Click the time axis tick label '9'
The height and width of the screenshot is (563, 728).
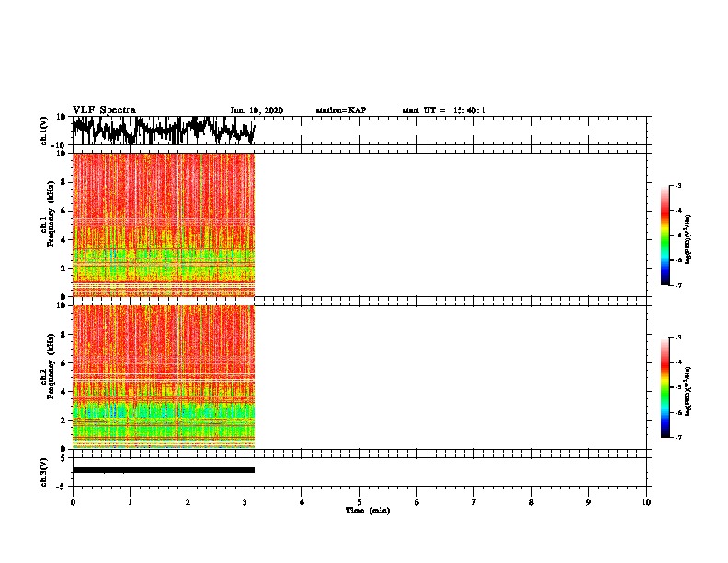(588, 502)
